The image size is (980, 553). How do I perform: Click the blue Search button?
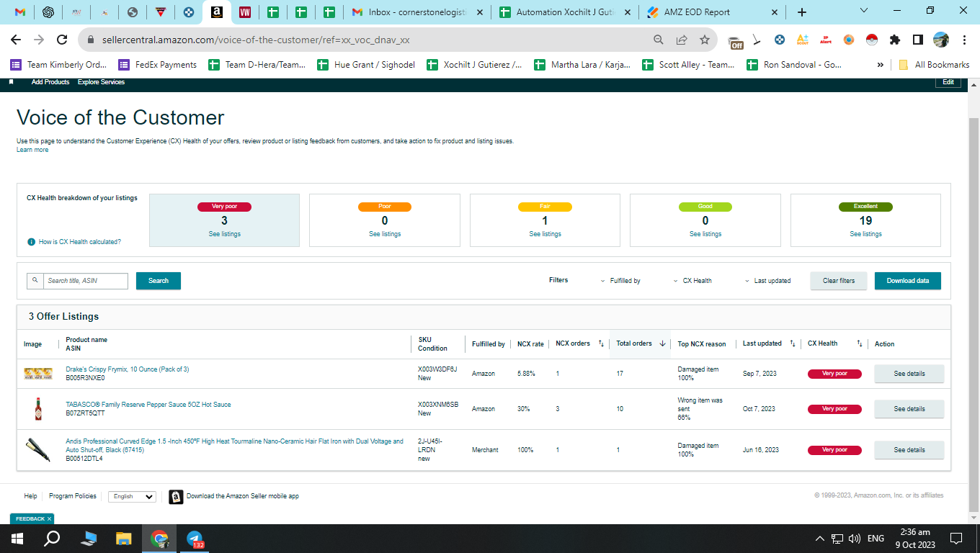[x=159, y=281]
